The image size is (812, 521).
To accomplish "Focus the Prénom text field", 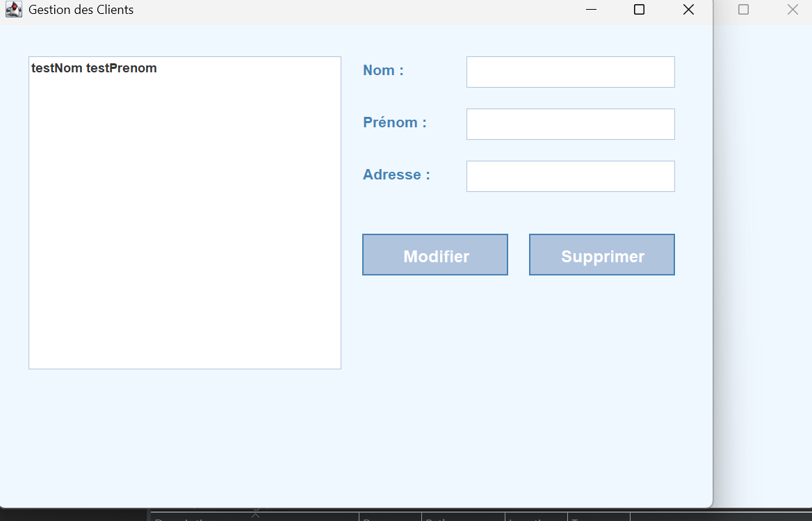I will pyautogui.click(x=570, y=125).
